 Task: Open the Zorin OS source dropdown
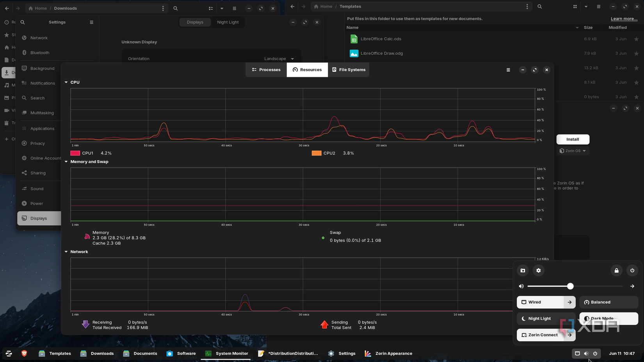click(573, 151)
